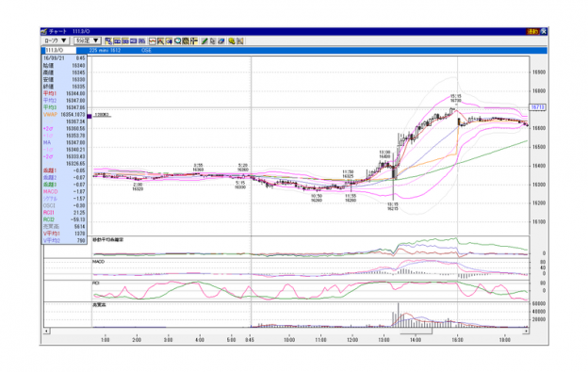Screen dimensions: 588x372
Task: Open the 5-minute timeframe dropdown
Action: [x=87, y=40]
